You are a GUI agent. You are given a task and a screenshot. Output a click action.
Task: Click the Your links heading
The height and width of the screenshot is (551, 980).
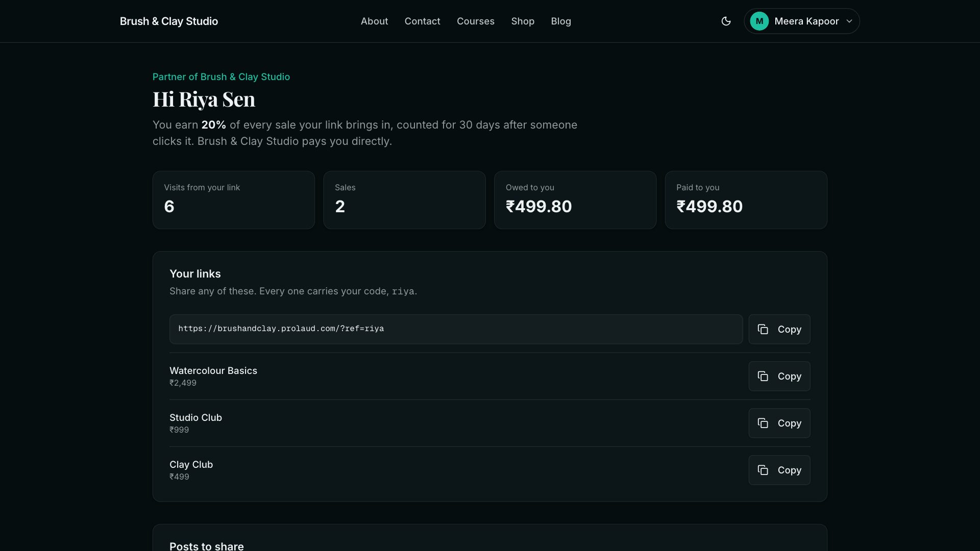tap(195, 273)
